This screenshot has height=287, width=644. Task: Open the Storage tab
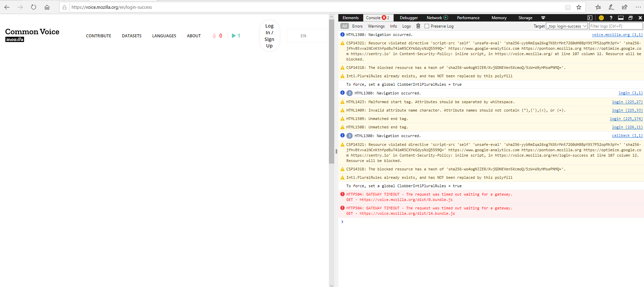click(x=525, y=18)
